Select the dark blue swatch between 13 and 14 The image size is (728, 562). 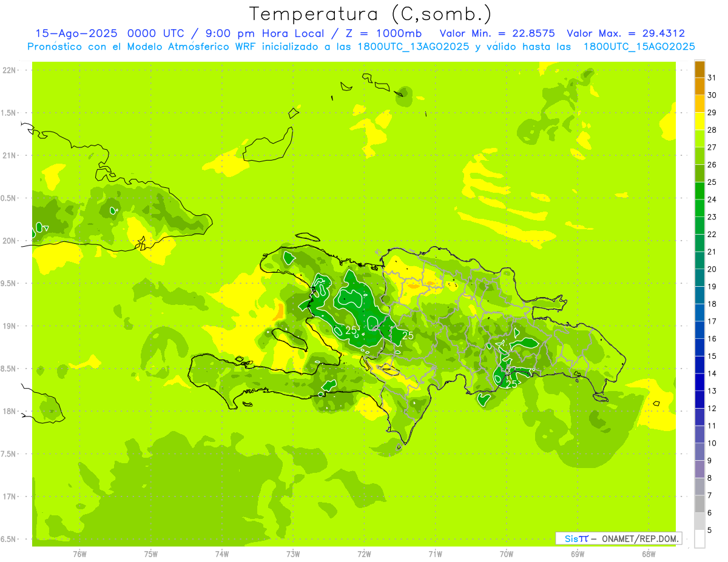coord(699,382)
